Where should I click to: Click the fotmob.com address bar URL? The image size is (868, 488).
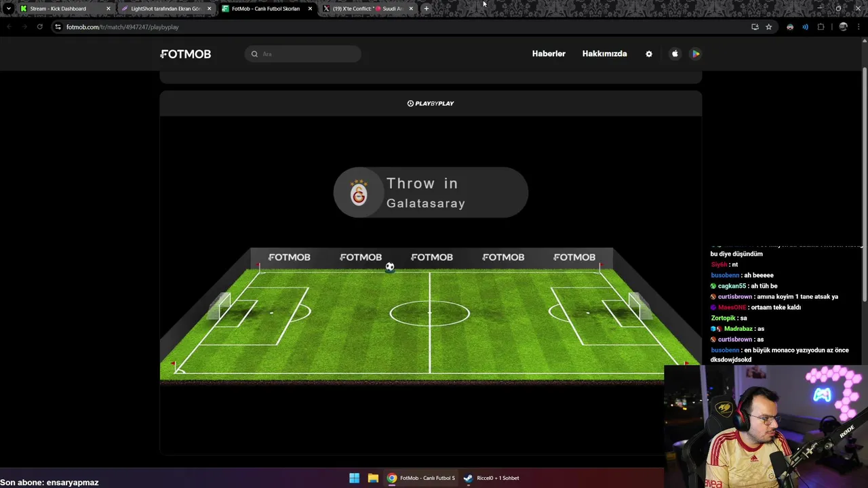pyautogui.click(x=123, y=27)
